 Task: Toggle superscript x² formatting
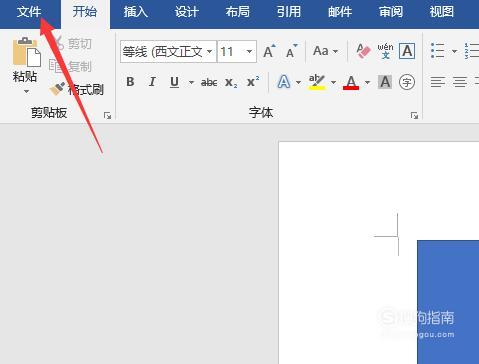click(253, 82)
